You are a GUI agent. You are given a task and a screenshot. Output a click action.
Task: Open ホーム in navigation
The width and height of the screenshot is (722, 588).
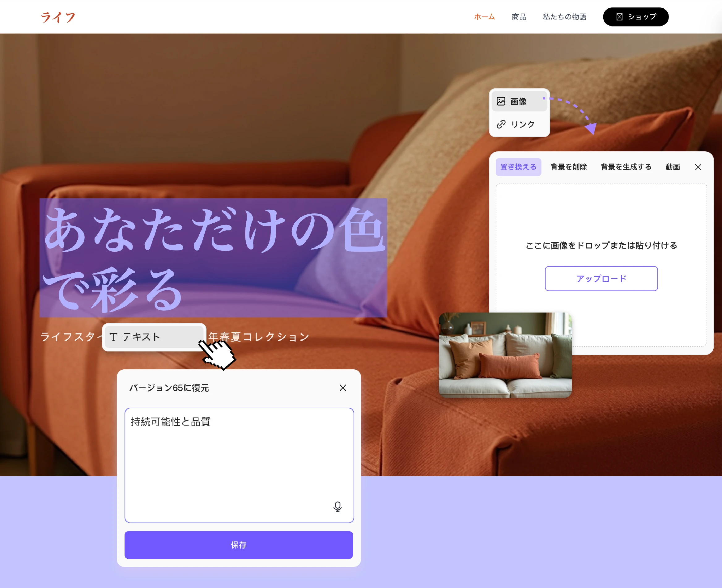coord(484,17)
